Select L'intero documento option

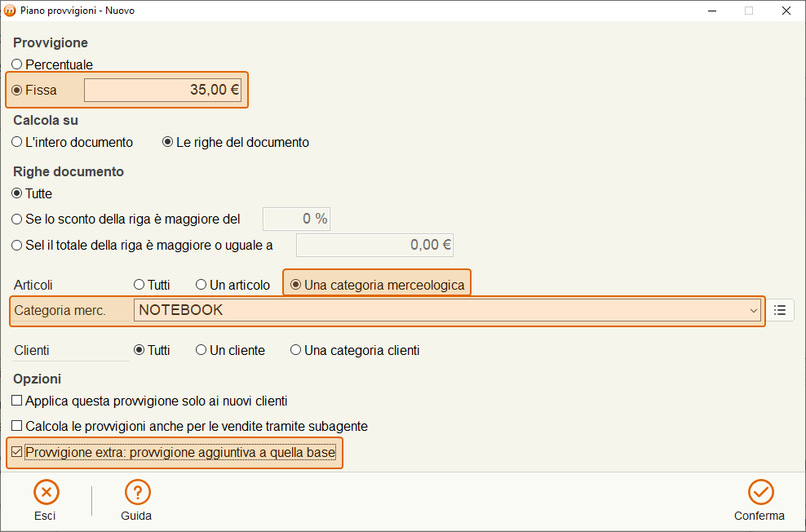click(17, 142)
